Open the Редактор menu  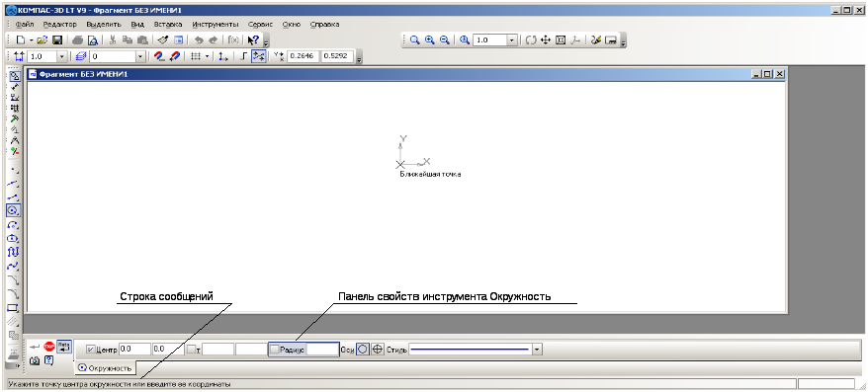pyautogui.click(x=59, y=25)
